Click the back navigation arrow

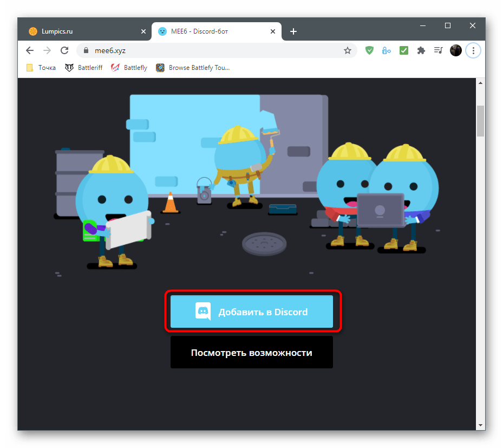pos(30,50)
